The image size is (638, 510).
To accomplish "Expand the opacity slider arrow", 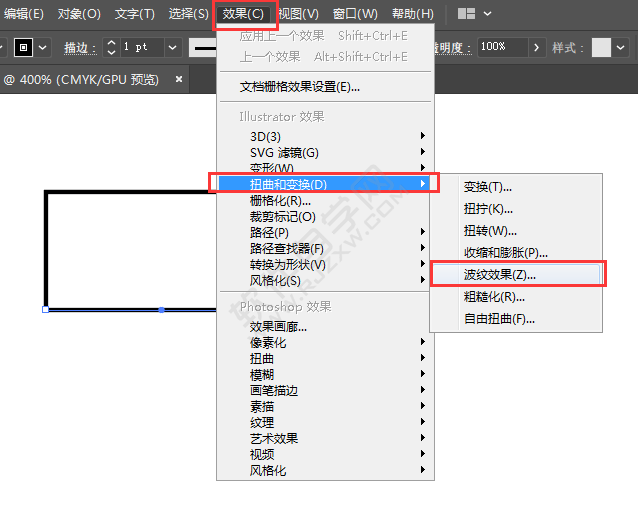I will click(536, 48).
